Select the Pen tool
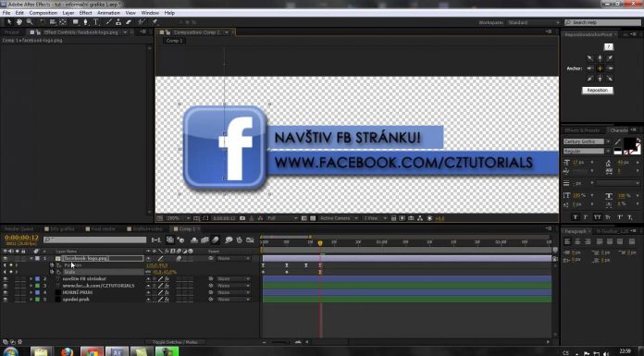Image resolution: width=644 pixels, height=356 pixels. pyautogui.click(x=86, y=22)
